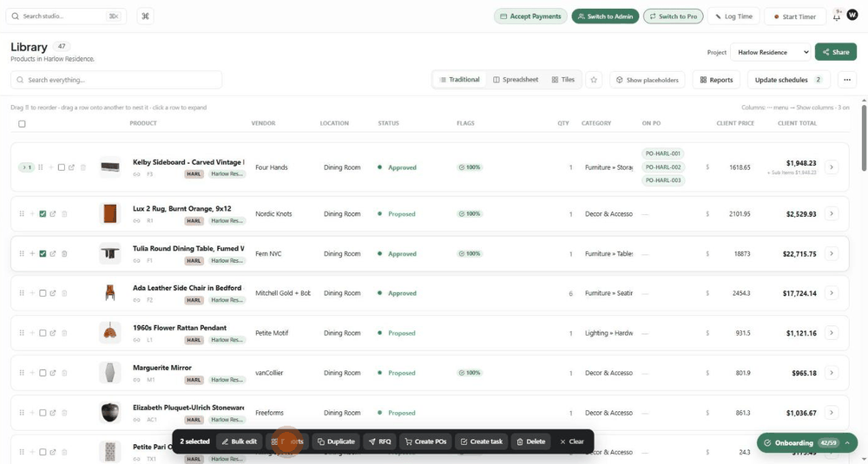Sort by the VENDOR column header

tap(263, 123)
